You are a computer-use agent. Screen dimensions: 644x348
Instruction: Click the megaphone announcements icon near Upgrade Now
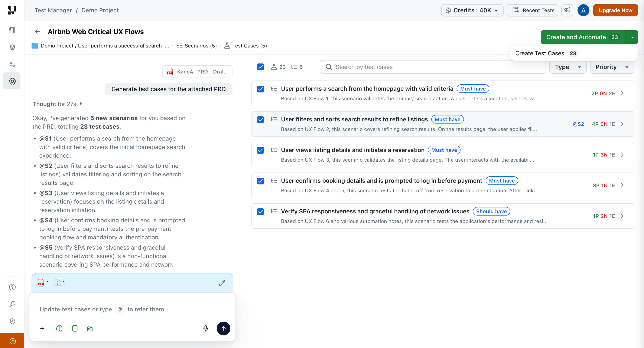tap(567, 10)
